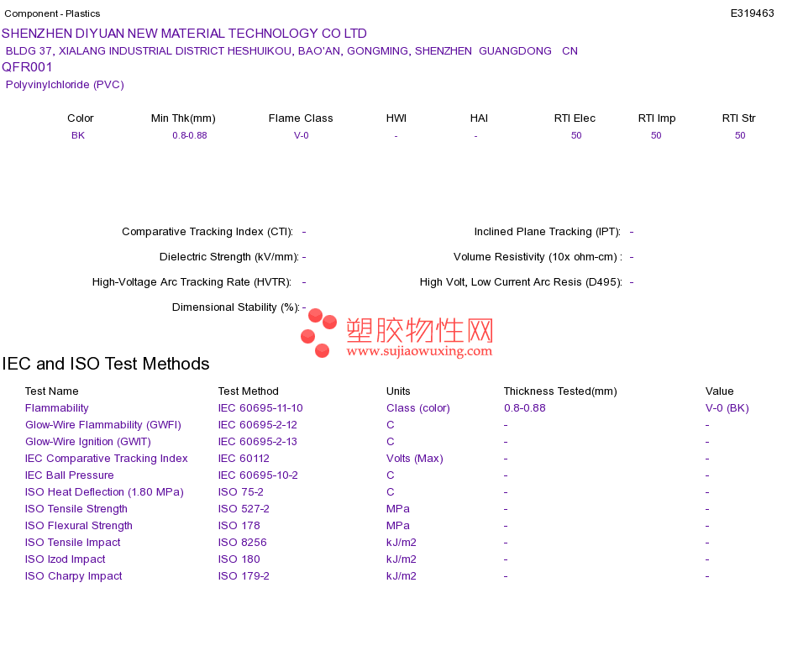
Task: Click ISO Tensile Impact test name
Action: coord(73,542)
